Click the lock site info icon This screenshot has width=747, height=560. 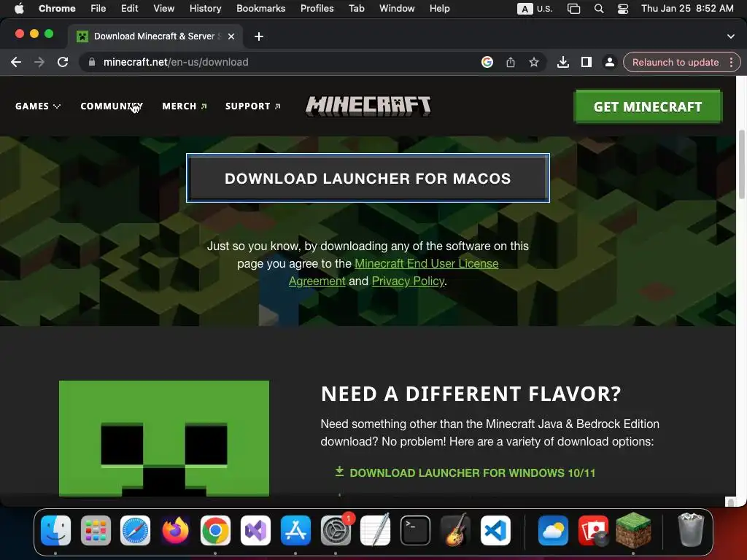(92, 62)
